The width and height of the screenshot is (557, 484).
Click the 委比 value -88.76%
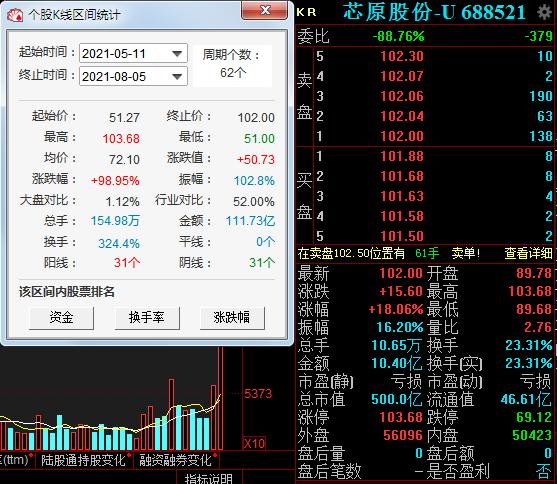[x=398, y=36]
